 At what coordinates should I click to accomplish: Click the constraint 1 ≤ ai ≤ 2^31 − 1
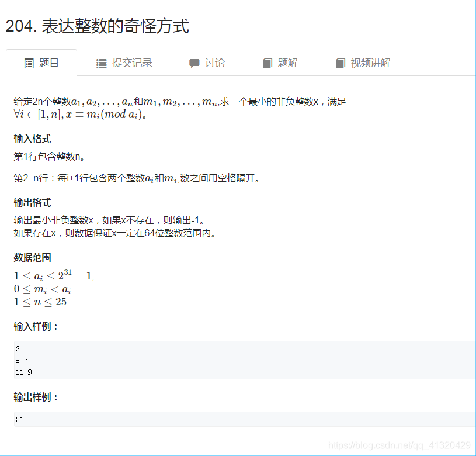coord(54,275)
